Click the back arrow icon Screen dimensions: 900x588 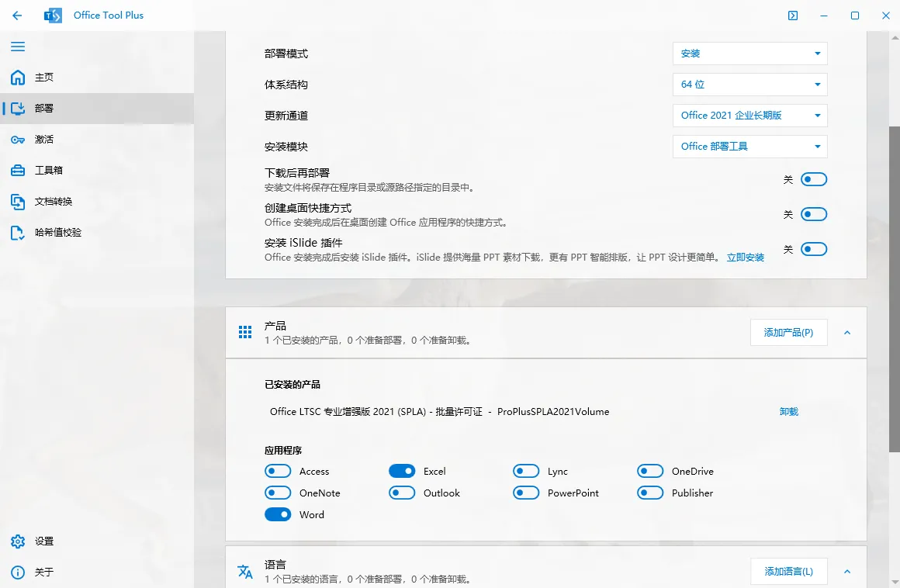[17, 16]
